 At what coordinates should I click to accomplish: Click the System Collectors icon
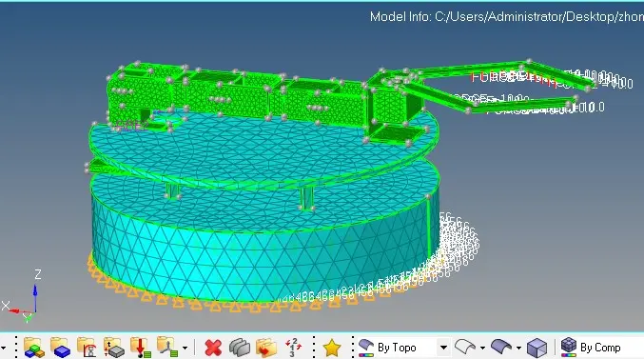(x=167, y=348)
